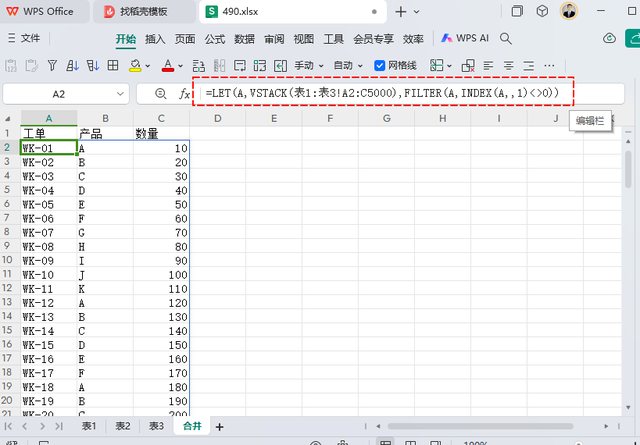Image resolution: width=640 pixels, height=445 pixels.
Task: Click the fx insert function button
Action: (184, 94)
